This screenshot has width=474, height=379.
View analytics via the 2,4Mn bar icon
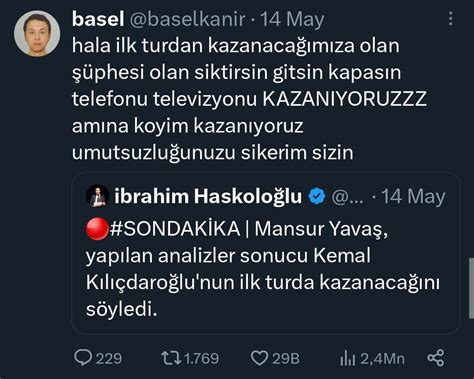[347, 359]
